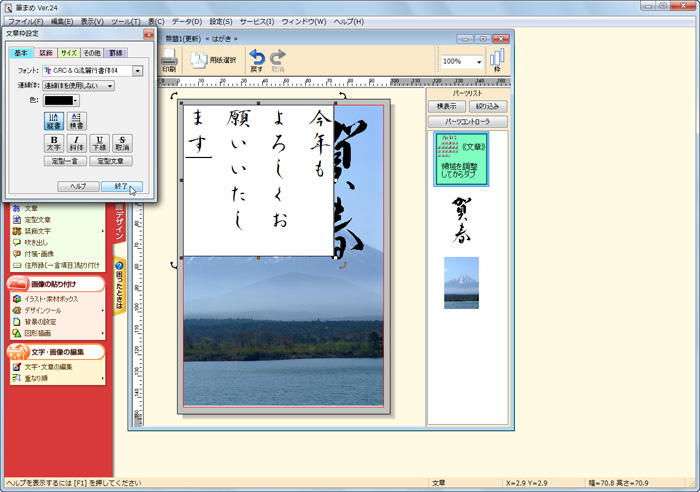
Task: Click the frame (枠) icon in toolbar
Action: [496, 59]
